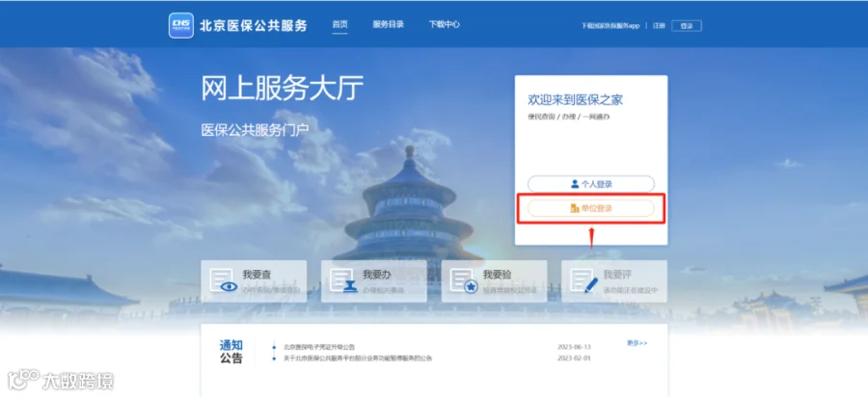Click the building icon in 单位登录

pos(575,208)
